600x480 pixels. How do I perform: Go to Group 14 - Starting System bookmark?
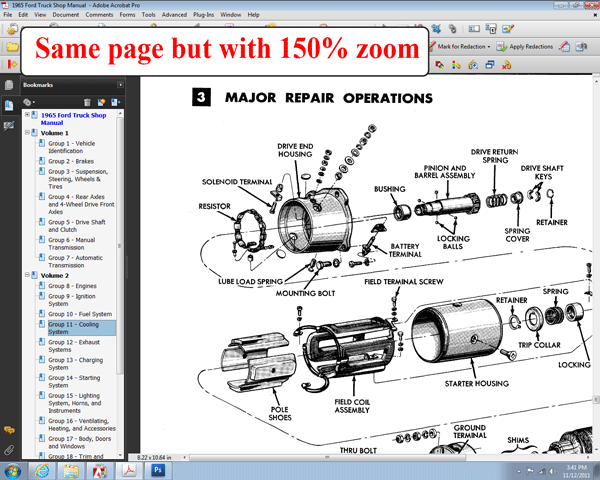click(74, 381)
